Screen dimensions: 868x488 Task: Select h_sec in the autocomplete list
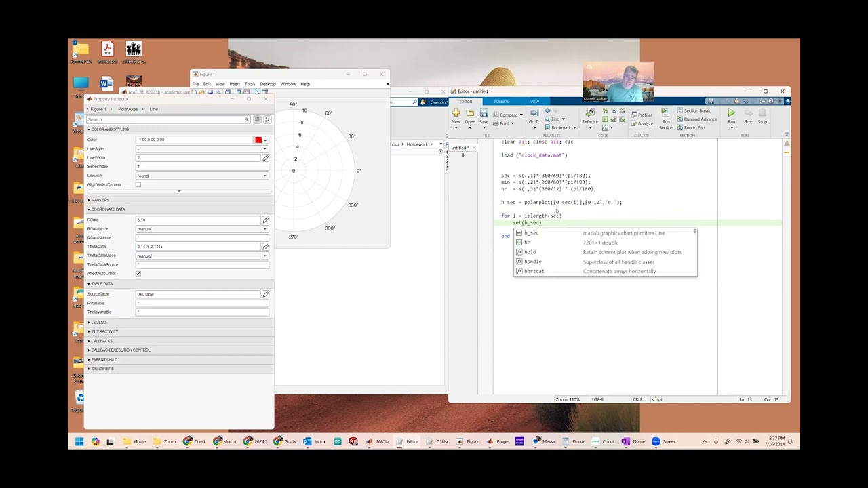605,233
